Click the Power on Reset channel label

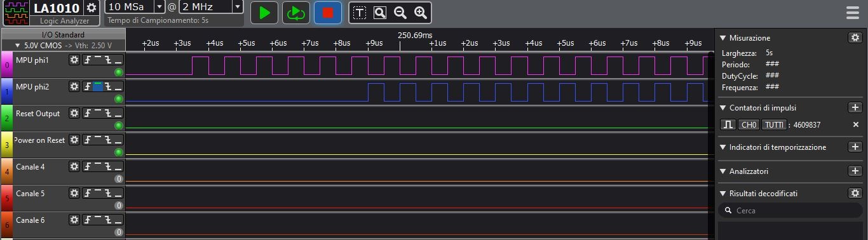tap(39, 140)
